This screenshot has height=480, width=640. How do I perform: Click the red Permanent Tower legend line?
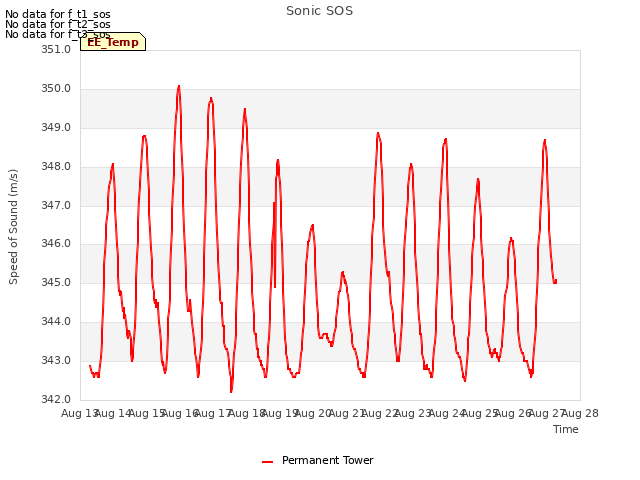point(267,462)
